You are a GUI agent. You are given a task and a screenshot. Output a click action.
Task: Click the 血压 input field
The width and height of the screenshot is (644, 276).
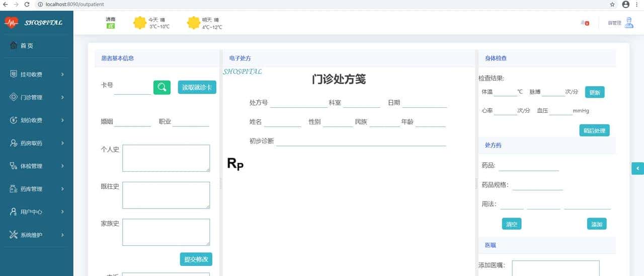coord(561,111)
